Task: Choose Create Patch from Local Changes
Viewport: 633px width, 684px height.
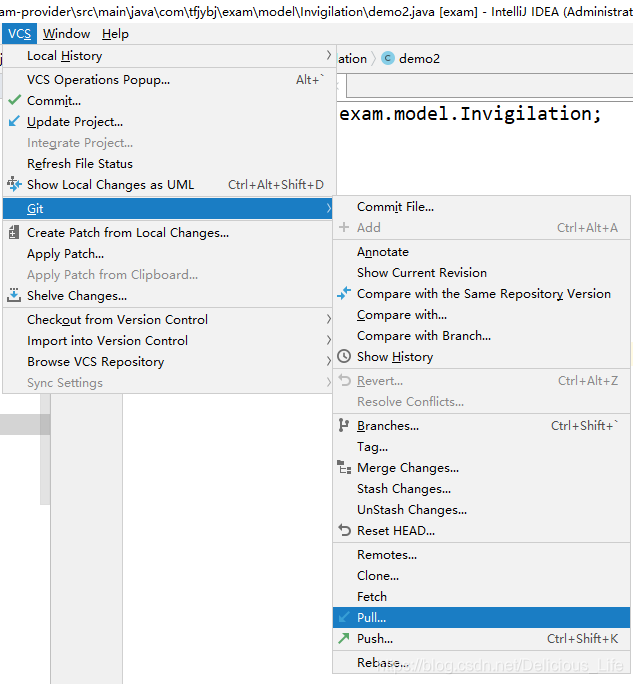Action: [x=168, y=233]
